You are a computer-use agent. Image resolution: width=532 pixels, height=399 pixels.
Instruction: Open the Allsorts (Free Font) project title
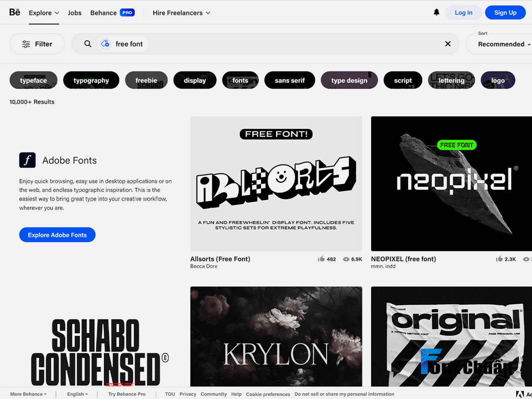tap(220, 259)
